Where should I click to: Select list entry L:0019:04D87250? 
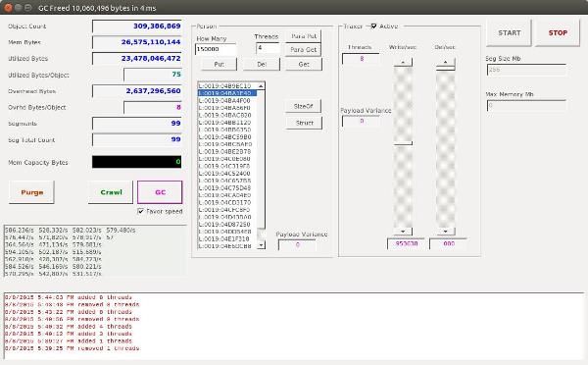pos(227,225)
